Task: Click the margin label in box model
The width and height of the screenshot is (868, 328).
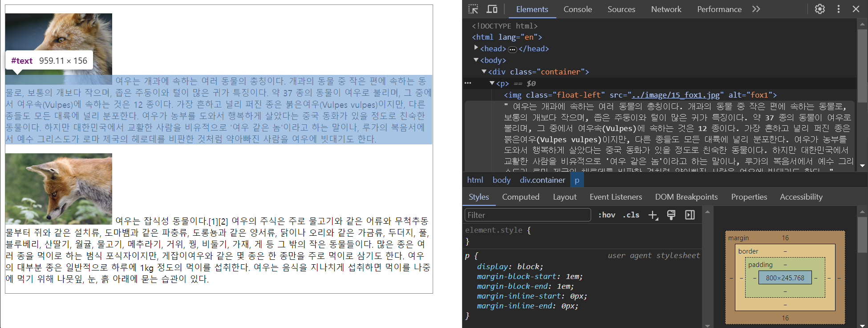Action: coord(738,238)
